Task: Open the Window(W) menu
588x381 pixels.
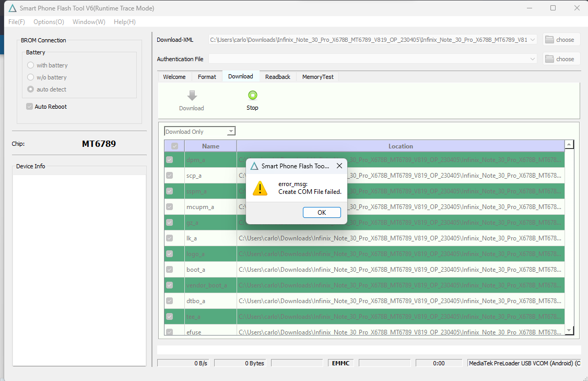Action: click(89, 22)
